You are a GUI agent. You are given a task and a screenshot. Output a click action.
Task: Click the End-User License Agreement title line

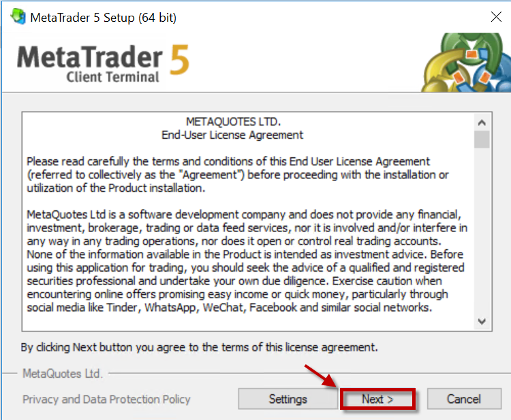tap(232, 135)
